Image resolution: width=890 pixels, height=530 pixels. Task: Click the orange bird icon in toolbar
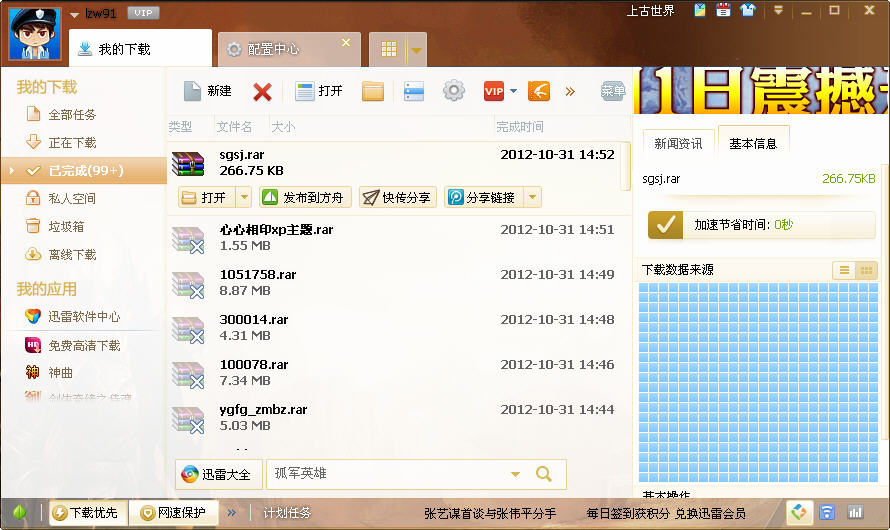tap(539, 91)
